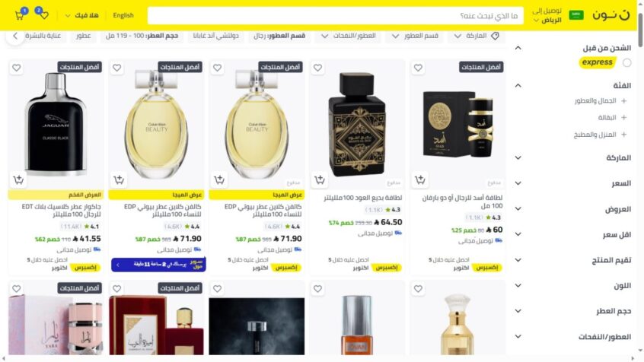Screen dimensions: 644x362
Task: Expand the الجمال والعطور category plus
Action: coord(624,101)
